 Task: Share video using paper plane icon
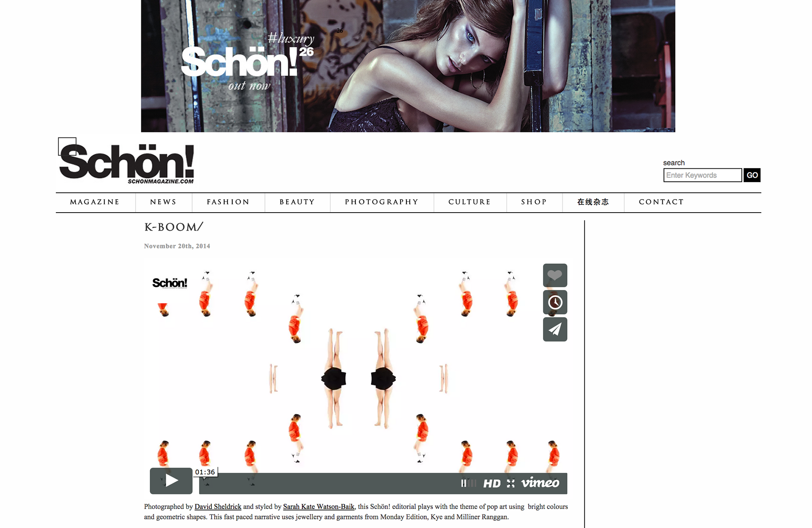555,329
